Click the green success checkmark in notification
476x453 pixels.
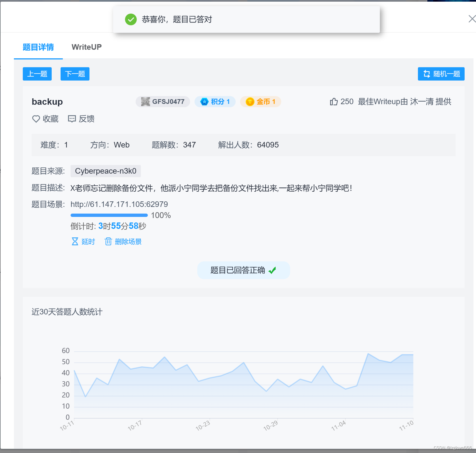tap(131, 19)
